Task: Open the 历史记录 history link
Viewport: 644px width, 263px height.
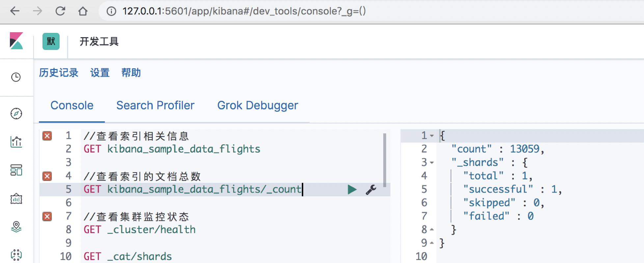Action: point(59,73)
